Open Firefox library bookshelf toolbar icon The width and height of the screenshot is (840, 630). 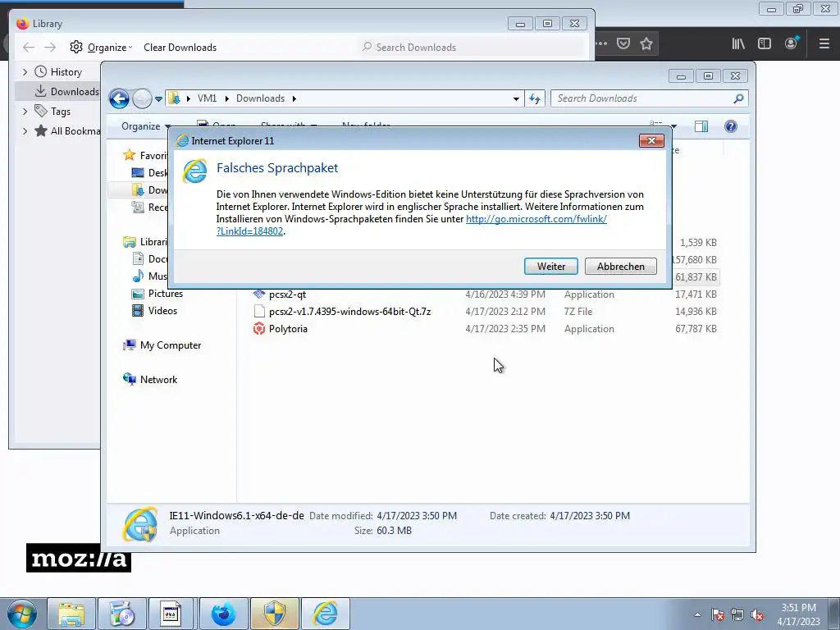[738, 43]
